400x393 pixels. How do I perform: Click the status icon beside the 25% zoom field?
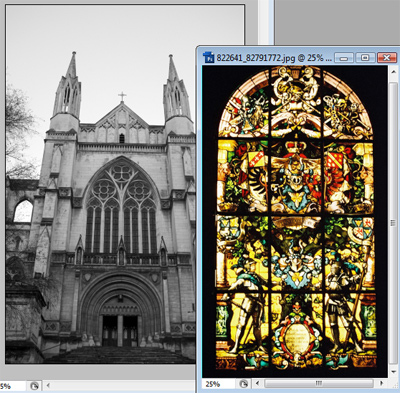coord(243,384)
